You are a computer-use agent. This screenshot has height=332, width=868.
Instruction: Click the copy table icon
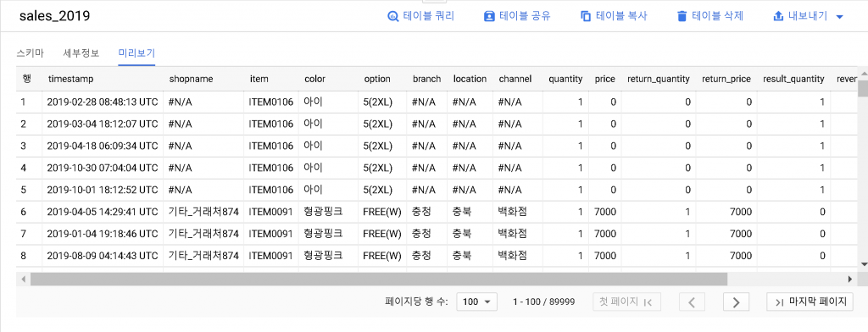coord(585,16)
